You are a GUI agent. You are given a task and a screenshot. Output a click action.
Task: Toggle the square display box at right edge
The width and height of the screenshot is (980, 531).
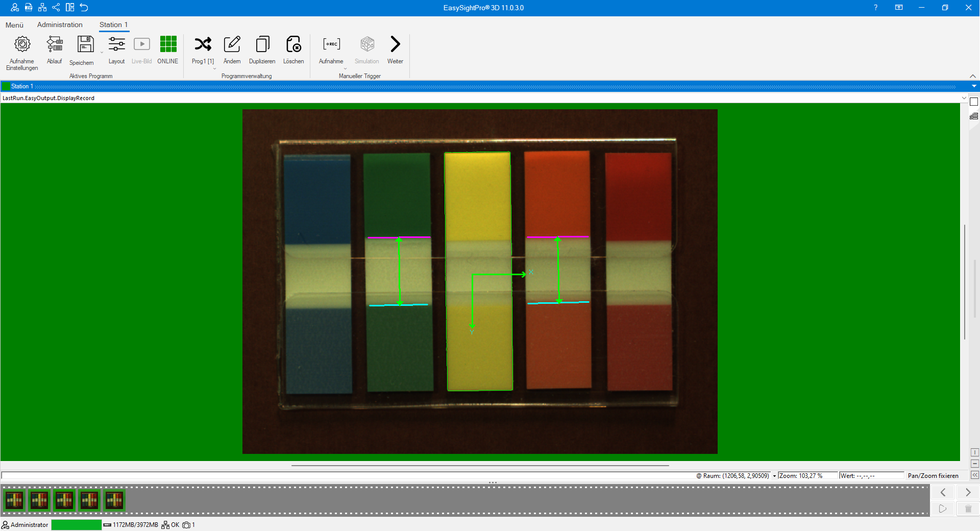974,102
